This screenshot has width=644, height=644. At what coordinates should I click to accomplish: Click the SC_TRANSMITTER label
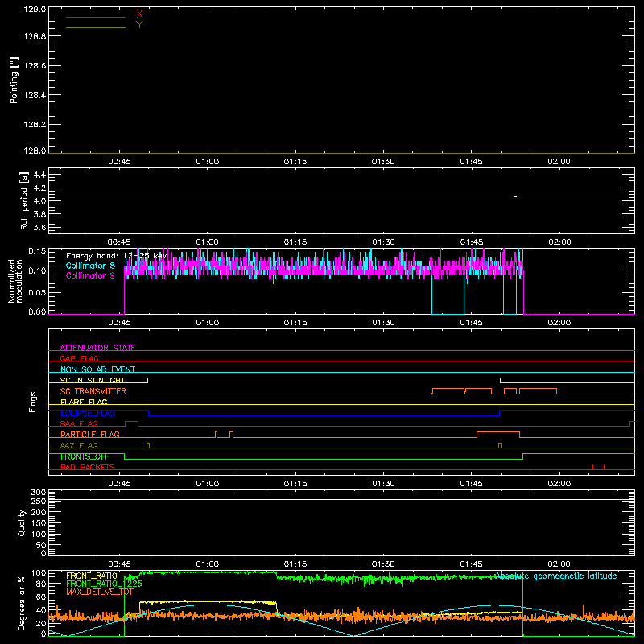click(x=93, y=390)
